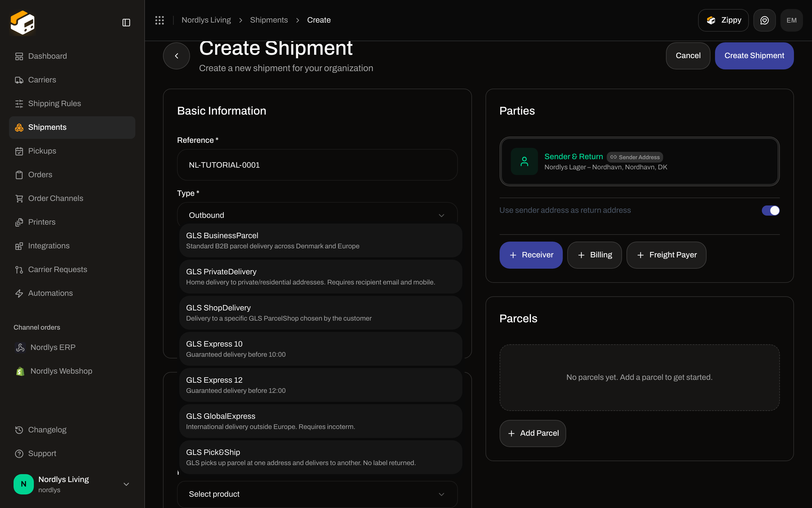Collapse sidebar with the panel toggle icon
812x508 pixels.
coord(126,23)
